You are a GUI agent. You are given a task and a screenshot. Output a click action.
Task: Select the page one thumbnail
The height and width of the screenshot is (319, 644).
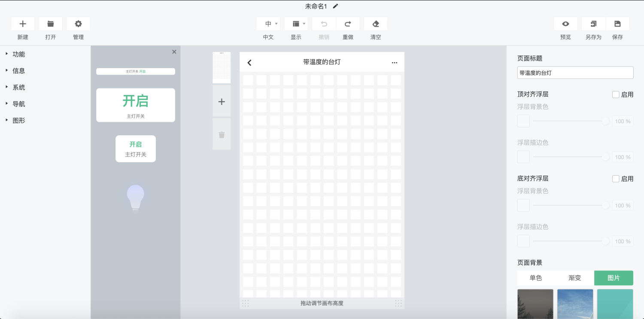point(222,67)
